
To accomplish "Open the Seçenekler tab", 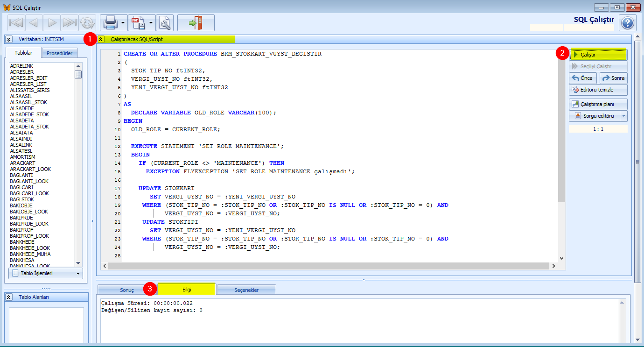I will [x=246, y=290].
